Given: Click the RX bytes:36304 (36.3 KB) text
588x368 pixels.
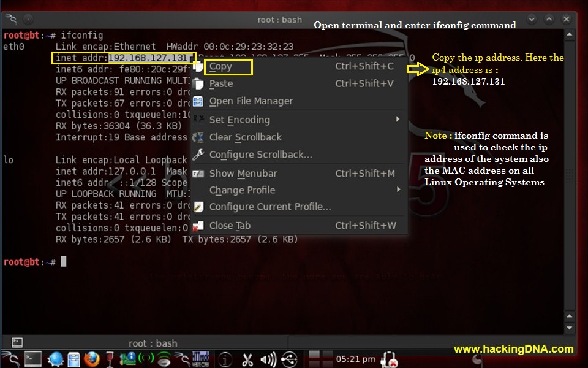Looking at the screenshot, I should (118, 126).
